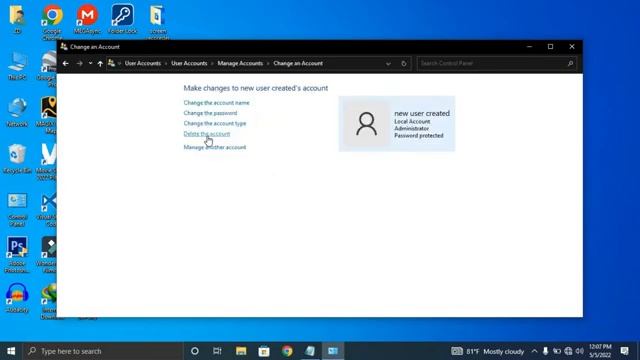The width and height of the screenshot is (640, 360).
Task: Click the 'Administrator' label on the account card
Action: coord(411,129)
